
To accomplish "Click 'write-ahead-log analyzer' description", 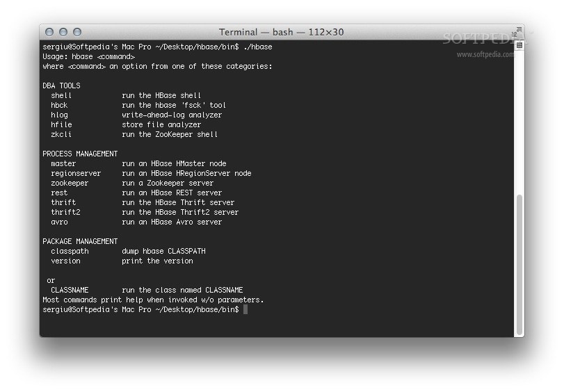I will pos(172,115).
